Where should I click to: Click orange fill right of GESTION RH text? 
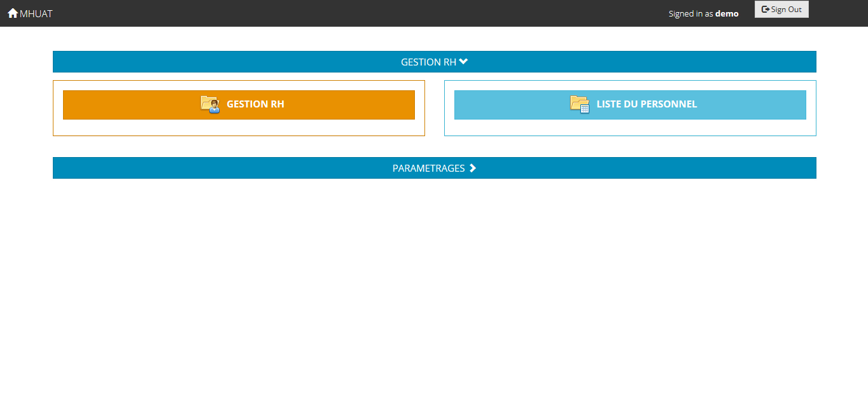(350, 105)
